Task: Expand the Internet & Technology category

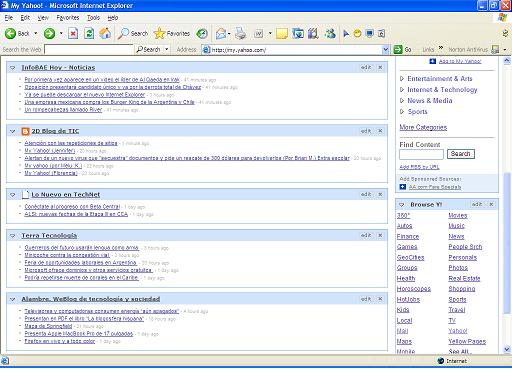Action: click(x=402, y=90)
